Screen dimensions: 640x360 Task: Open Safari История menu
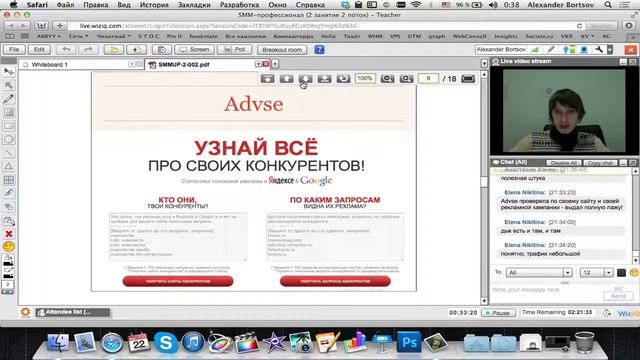click(x=154, y=5)
